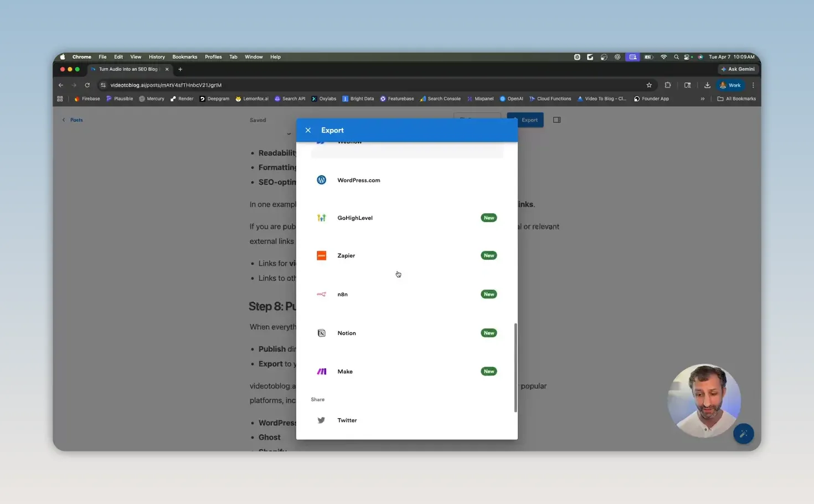Click the New badge beside Notion
The width and height of the screenshot is (814, 504).
click(x=488, y=333)
